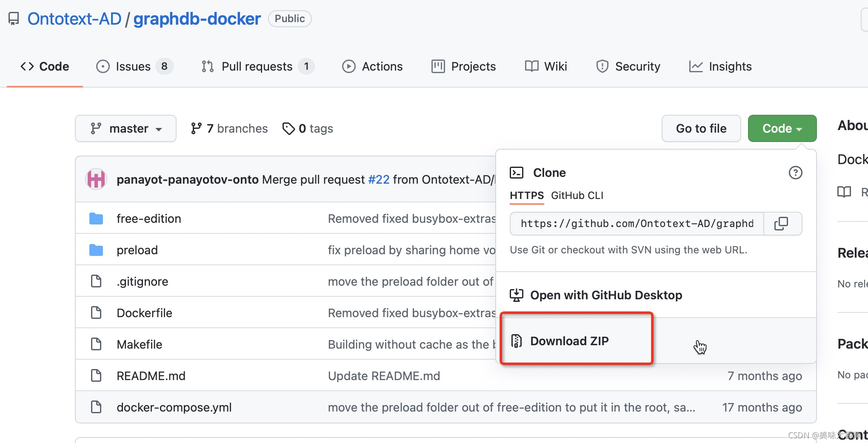Click the branch icon next to 7 branches

196,128
